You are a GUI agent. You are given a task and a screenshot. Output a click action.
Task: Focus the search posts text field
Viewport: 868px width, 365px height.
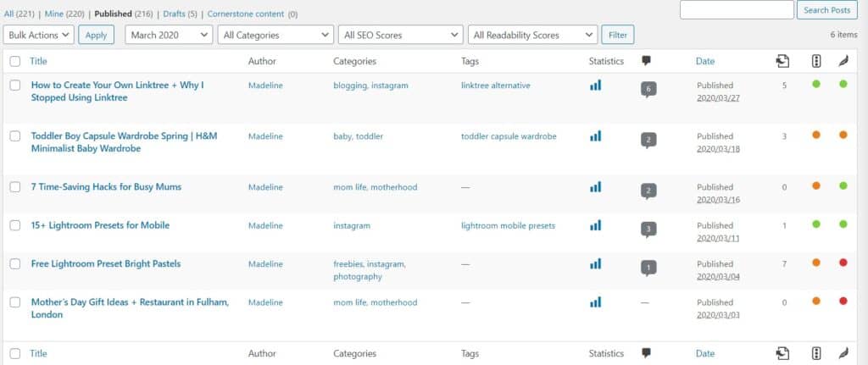tap(737, 10)
